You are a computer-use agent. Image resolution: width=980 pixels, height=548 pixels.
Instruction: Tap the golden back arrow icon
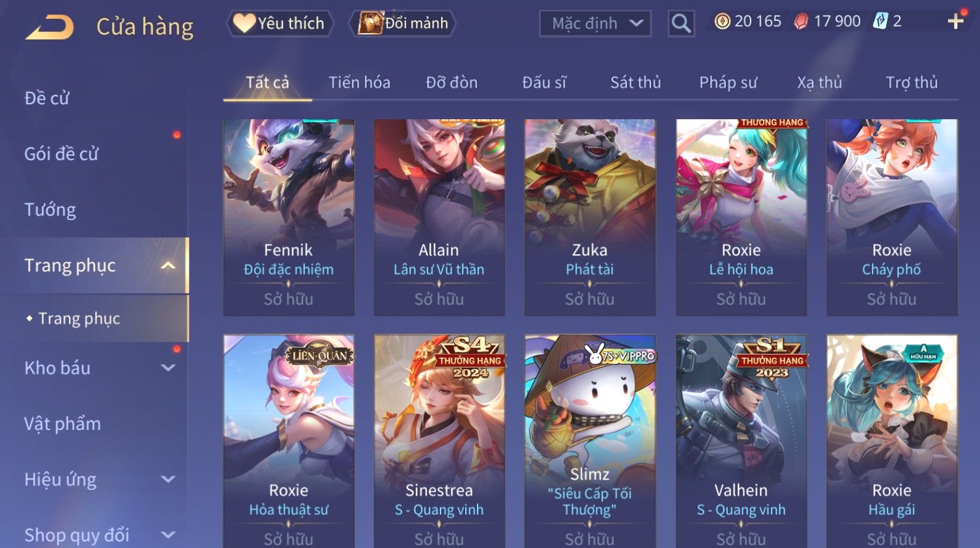pyautogui.click(x=50, y=27)
